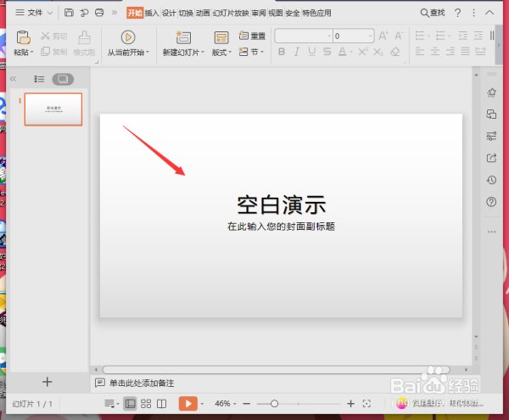The height and width of the screenshot is (420, 509).
Task: Click the Save icon in quick toolbar
Action: [x=69, y=13]
